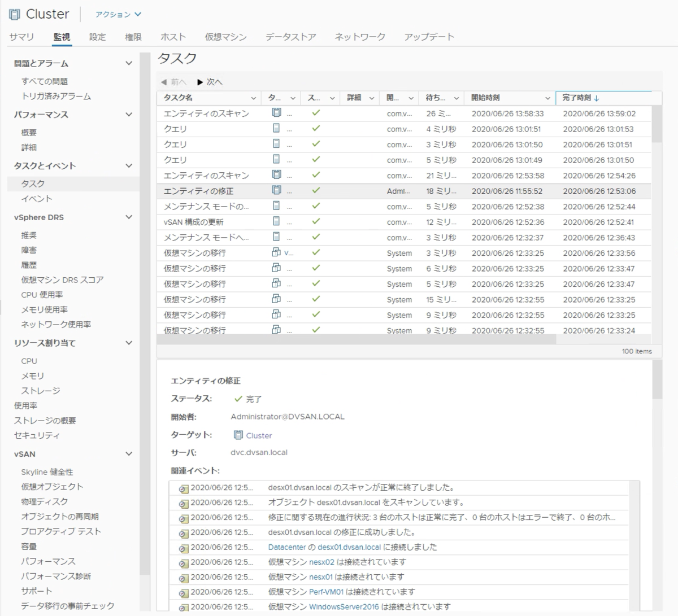Open the ネットワーク tab
Viewport: 678px width, 616px height.
coord(360,37)
